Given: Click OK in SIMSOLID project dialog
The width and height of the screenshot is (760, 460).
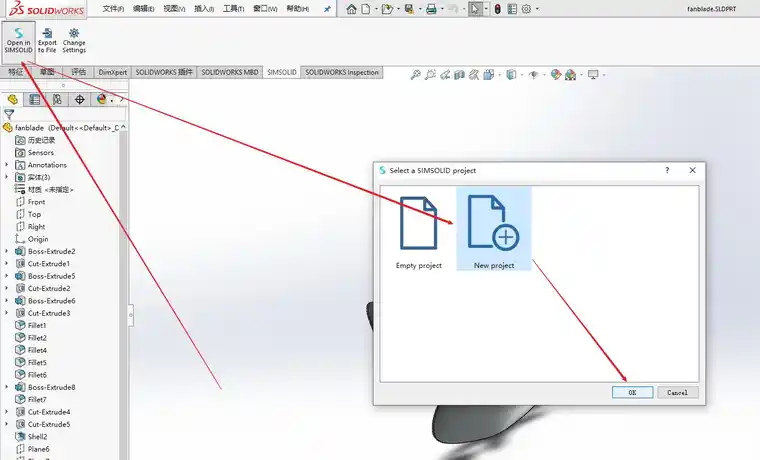Looking at the screenshot, I should pos(633,393).
